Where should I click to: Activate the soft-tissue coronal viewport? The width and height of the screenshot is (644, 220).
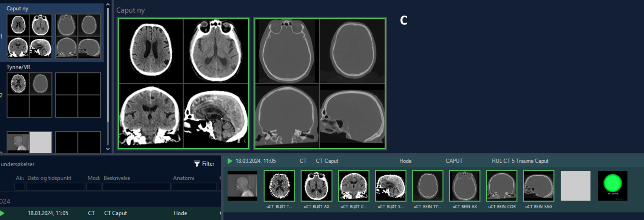(151, 116)
